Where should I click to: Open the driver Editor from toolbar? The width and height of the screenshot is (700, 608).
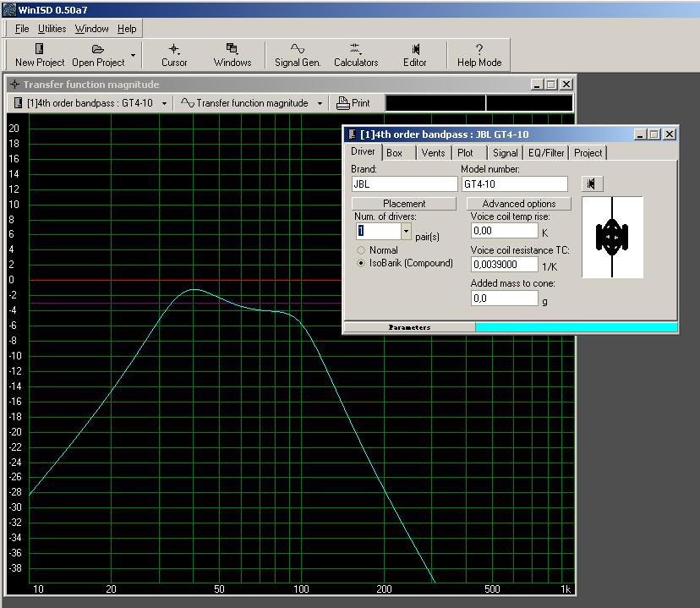(414, 49)
